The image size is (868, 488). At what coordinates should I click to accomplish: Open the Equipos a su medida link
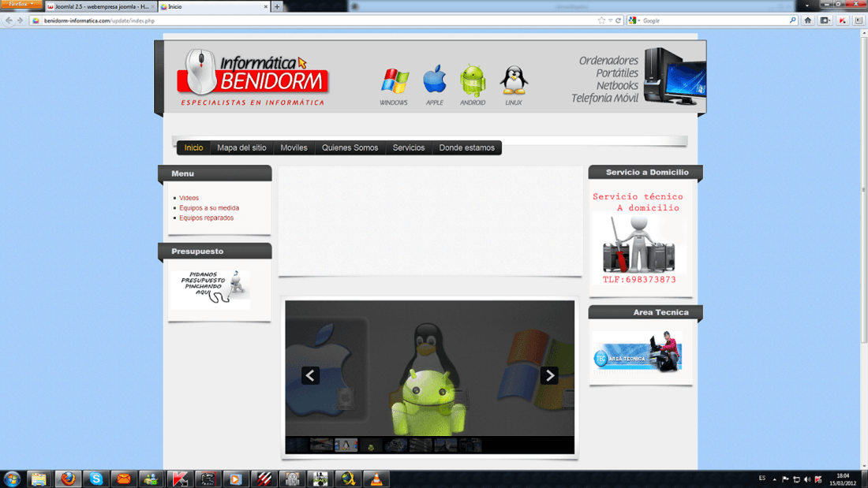tap(208, 207)
